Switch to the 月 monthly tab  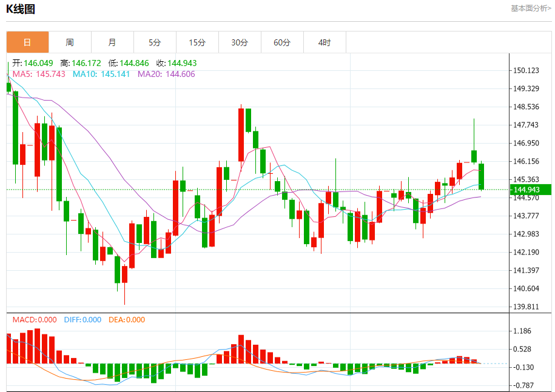pos(113,42)
